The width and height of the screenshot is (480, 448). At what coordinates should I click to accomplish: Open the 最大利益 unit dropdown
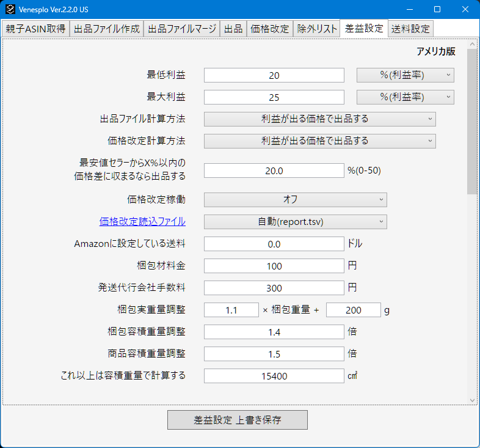click(x=405, y=97)
